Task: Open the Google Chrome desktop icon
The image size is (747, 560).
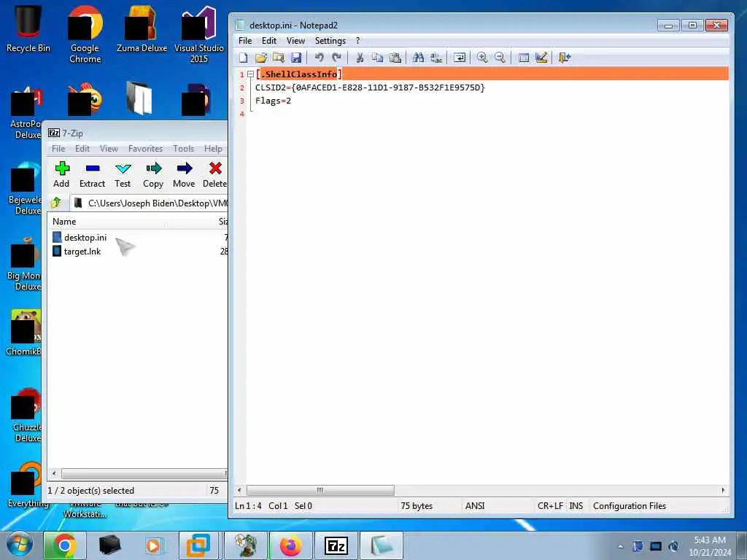Action: click(x=85, y=34)
